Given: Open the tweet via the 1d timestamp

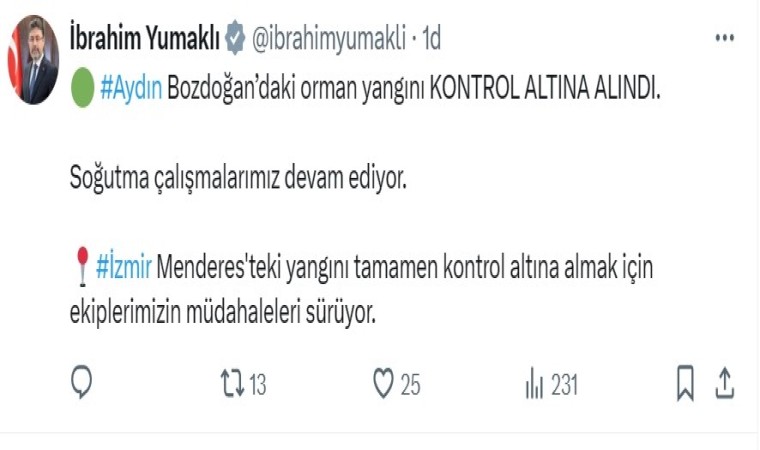Looking at the screenshot, I should click(431, 38).
